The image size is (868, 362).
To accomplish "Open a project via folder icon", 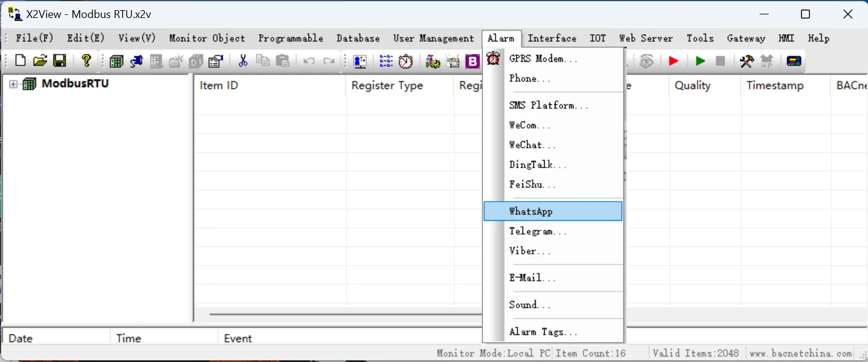I will [40, 60].
